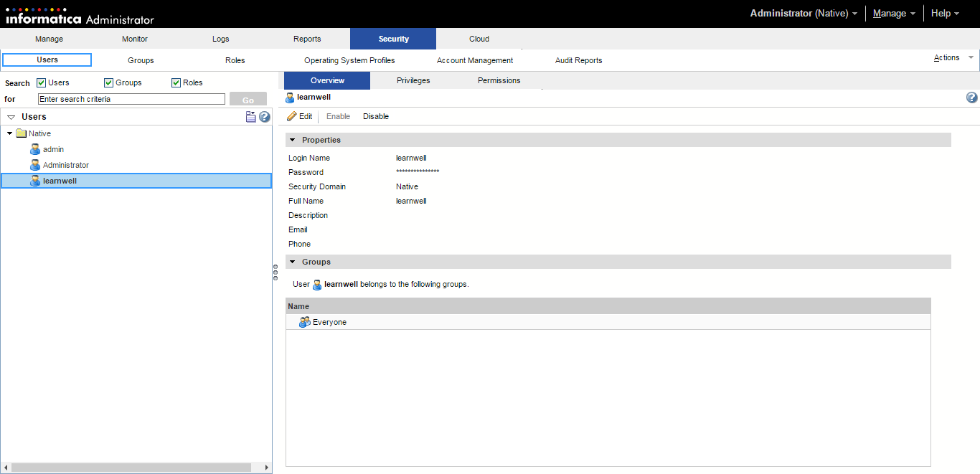Click the masked Password value link
Image resolution: width=980 pixels, height=474 pixels.
pos(418,172)
